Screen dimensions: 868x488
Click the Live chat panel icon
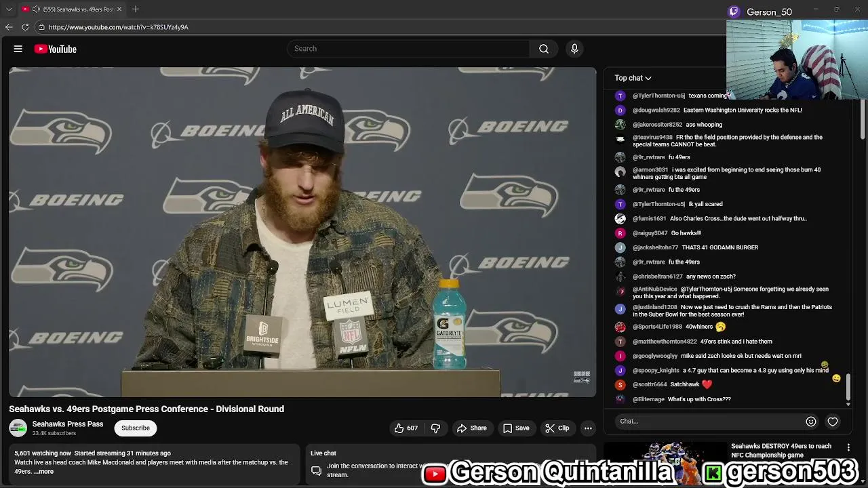pos(316,470)
